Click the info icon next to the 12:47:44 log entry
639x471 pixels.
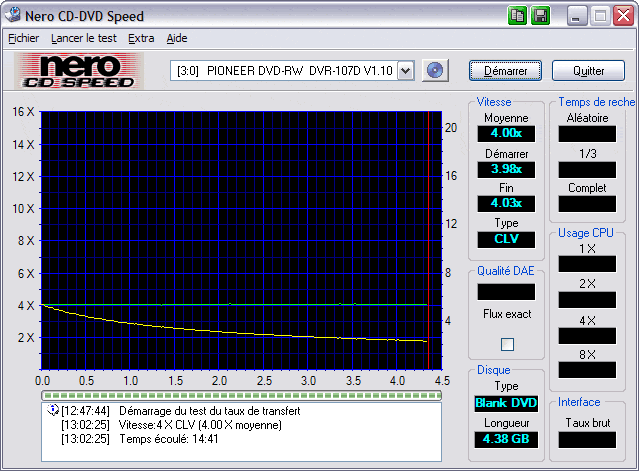[x=53, y=410]
